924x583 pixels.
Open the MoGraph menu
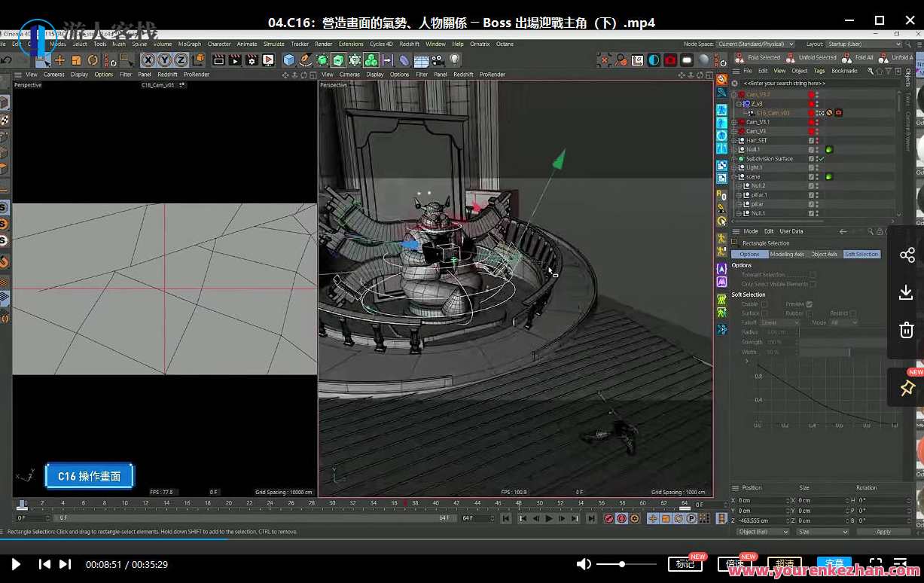(x=189, y=44)
